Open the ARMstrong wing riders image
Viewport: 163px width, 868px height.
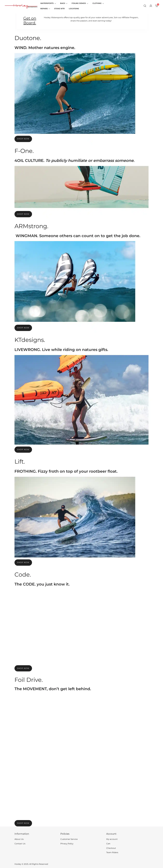(x=75, y=281)
